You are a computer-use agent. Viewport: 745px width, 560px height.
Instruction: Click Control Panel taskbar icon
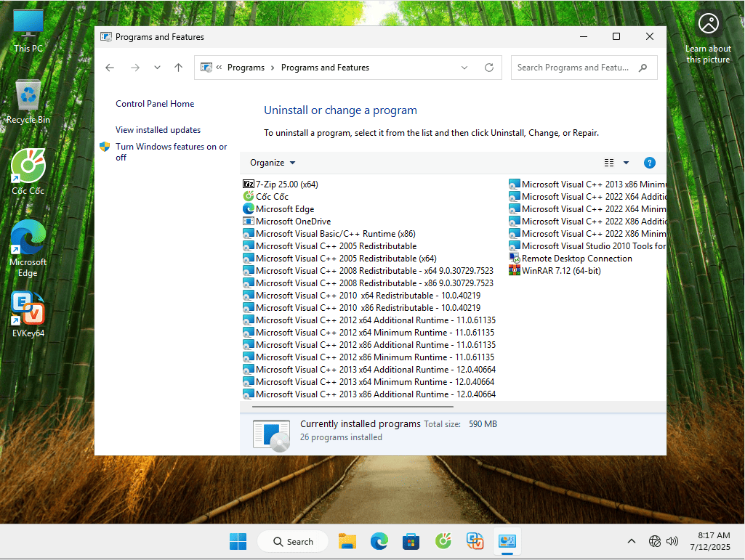tap(507, 541)
